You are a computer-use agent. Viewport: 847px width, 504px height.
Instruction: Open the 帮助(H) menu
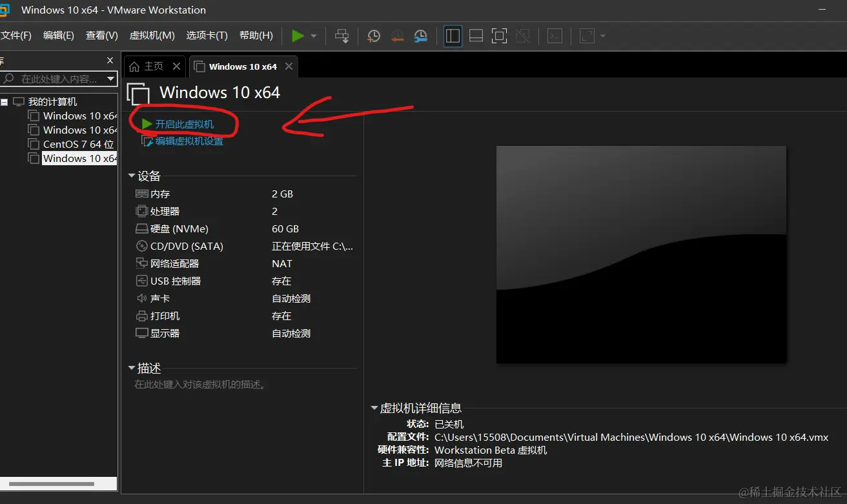(256, 35)
